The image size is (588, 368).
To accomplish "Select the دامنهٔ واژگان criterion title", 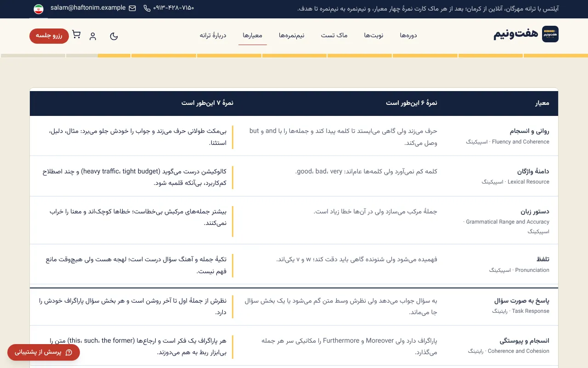I will click(533, 172).
